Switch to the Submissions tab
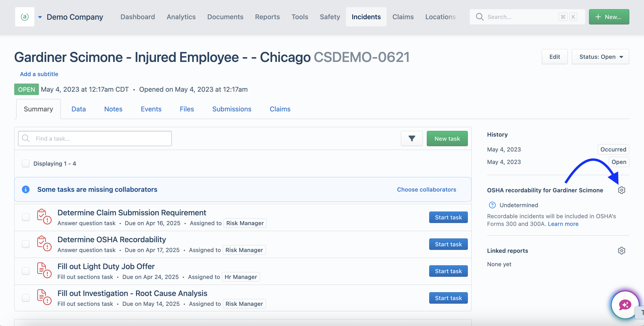Image resolution: width=644 pixels, height=326 pixels. pyautogui.click(x=232, y=109)
